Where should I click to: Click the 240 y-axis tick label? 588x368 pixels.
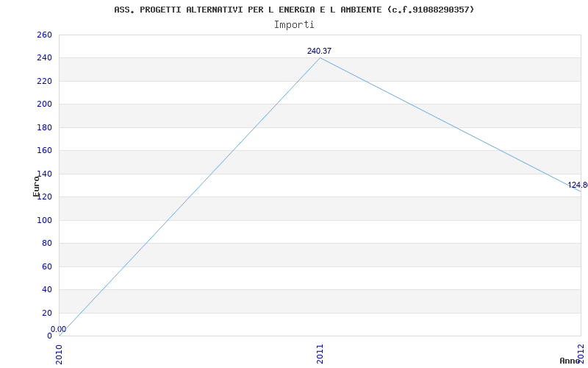pyautogui.click(x=44, y=58)
